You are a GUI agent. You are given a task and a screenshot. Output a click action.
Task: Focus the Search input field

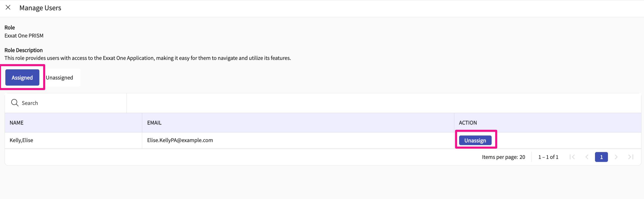(71, 103)
